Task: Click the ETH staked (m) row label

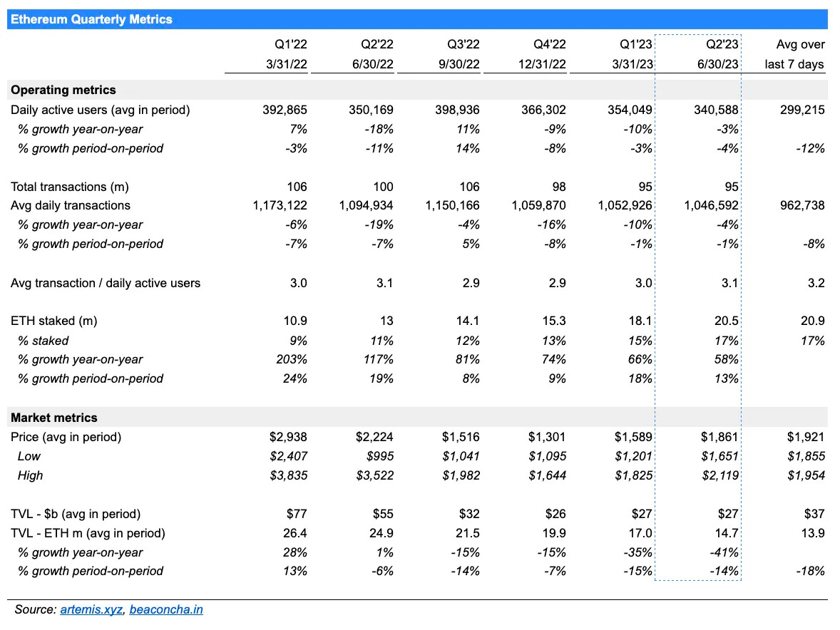Action: tap(53, 321)
